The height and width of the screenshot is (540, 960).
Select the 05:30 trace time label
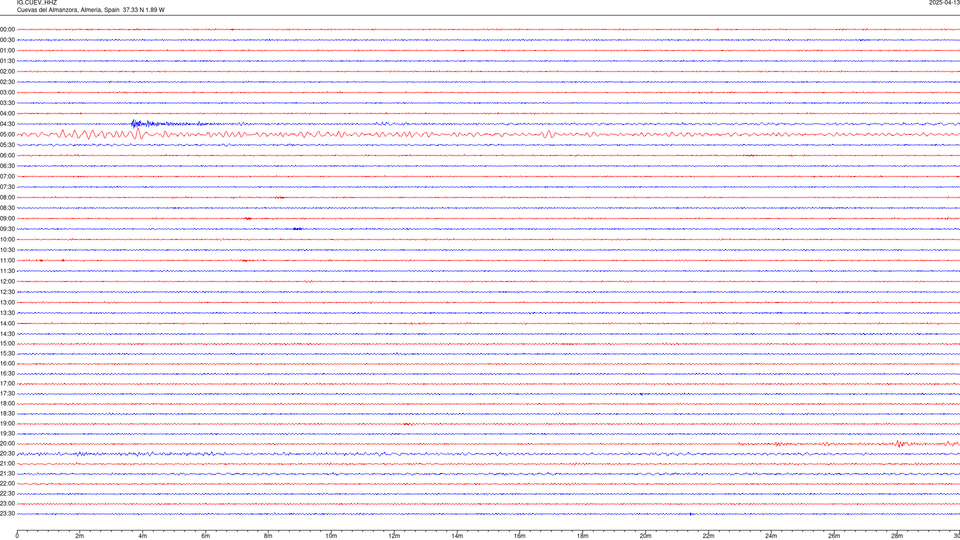[7, 144]
